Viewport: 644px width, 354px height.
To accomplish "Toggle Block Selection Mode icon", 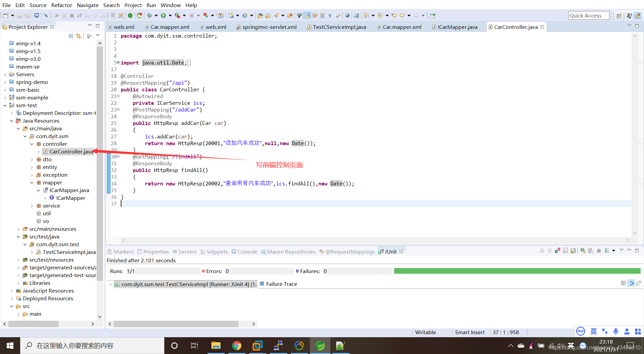I will pyautogui.click(x=322, y=15).
